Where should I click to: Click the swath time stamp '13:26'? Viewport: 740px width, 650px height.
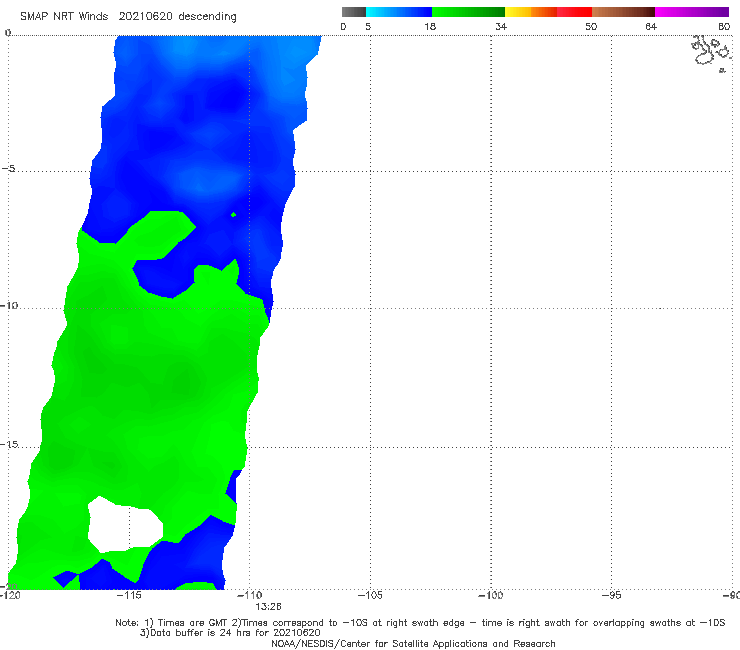(x=268, y=607)
